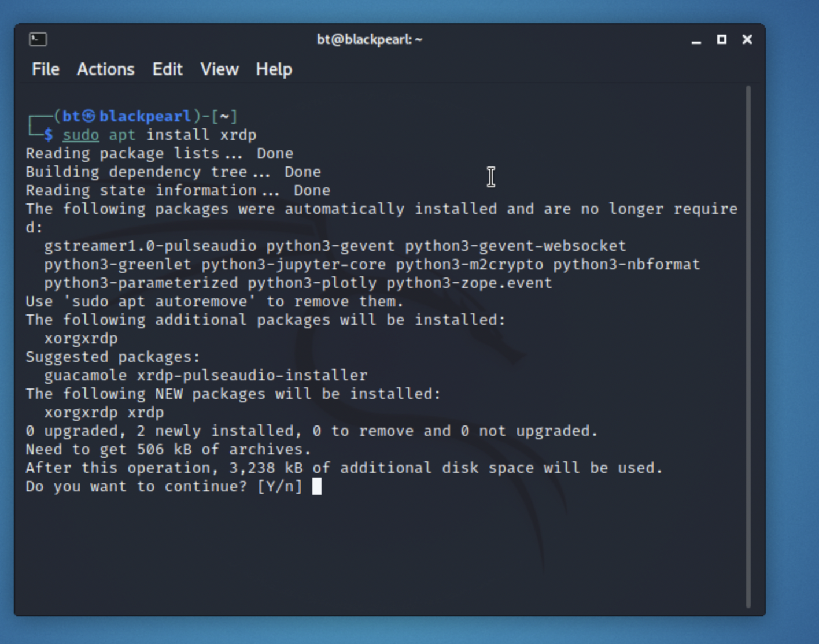This screenshot has width=819, height=644.
Task: Open the File menu
Action: (x=46, y=69)
